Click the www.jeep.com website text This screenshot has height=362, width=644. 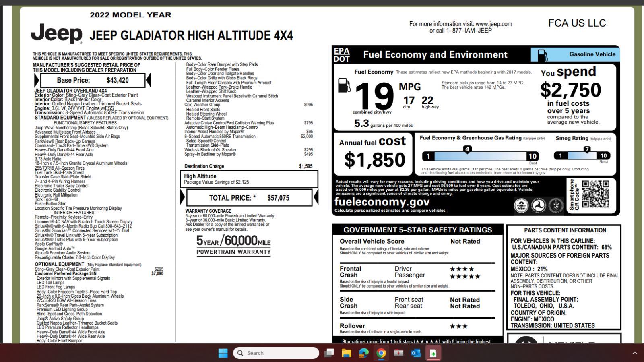point(494,24)
